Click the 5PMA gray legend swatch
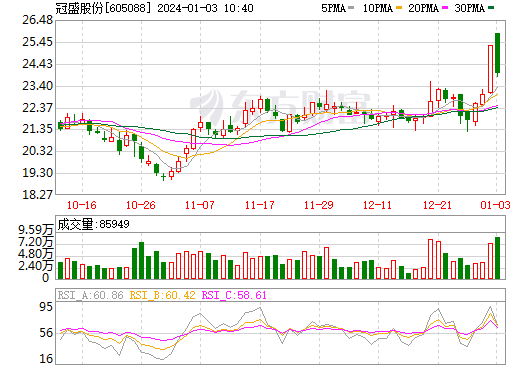Screen dimensions: 520x365 [x=351, y=8]
